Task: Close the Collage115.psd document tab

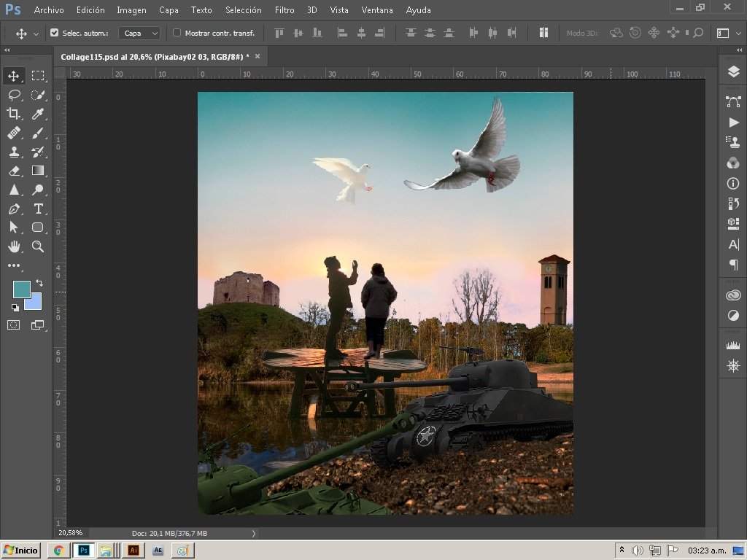Action: click(258, 56)
